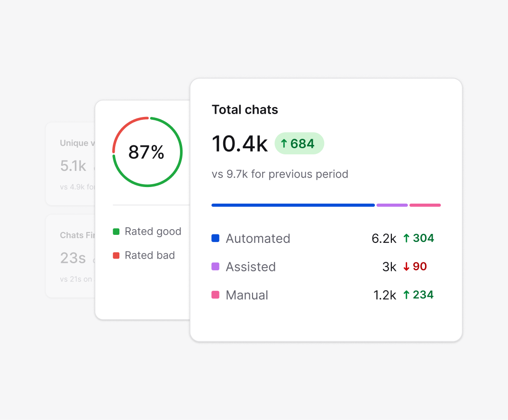Screen dimensions: 508x420
Task: Click the pink Manual legend square
Action: [216, 295]
